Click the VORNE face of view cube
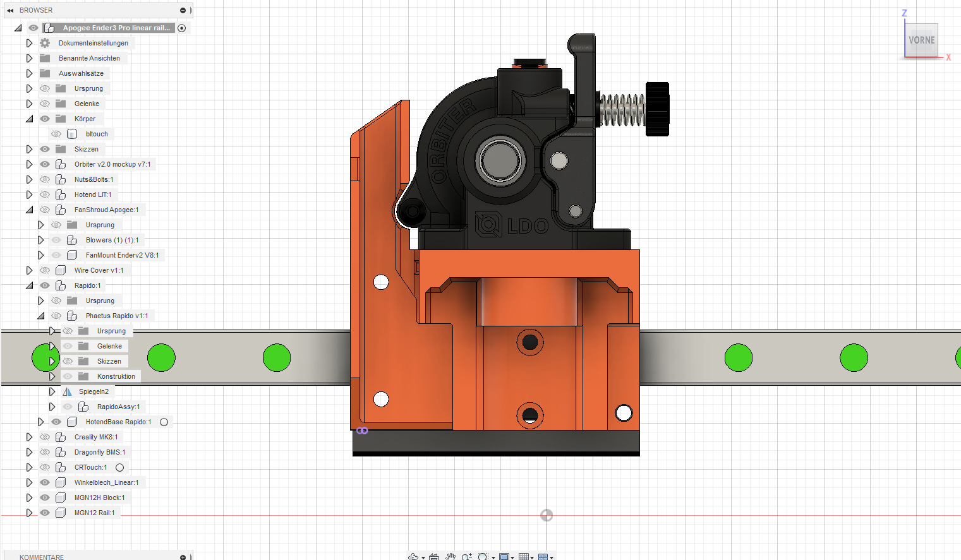Viewport: 961px width, 560px height. coord(921,40)
